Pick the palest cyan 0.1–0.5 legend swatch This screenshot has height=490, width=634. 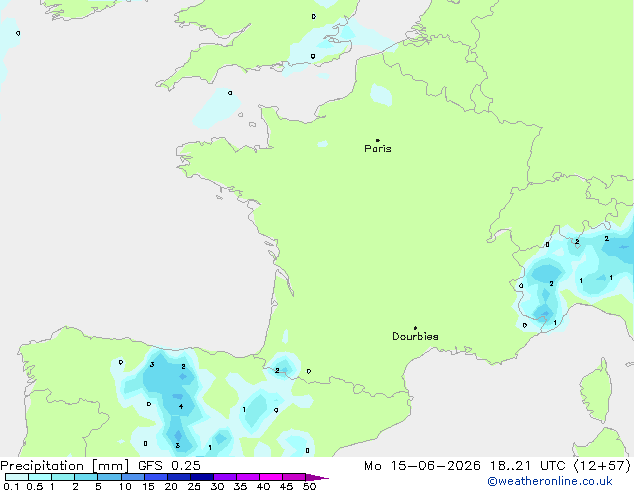coord(17,477)
